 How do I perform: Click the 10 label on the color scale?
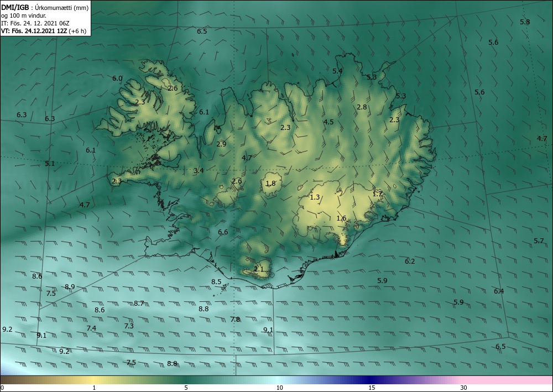[x=279, y=388]
